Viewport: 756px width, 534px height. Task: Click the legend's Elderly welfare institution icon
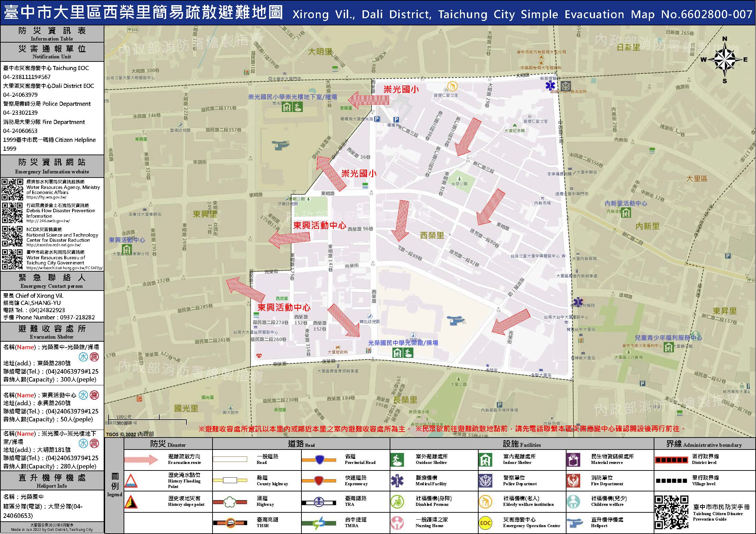(x=485, y=502)
